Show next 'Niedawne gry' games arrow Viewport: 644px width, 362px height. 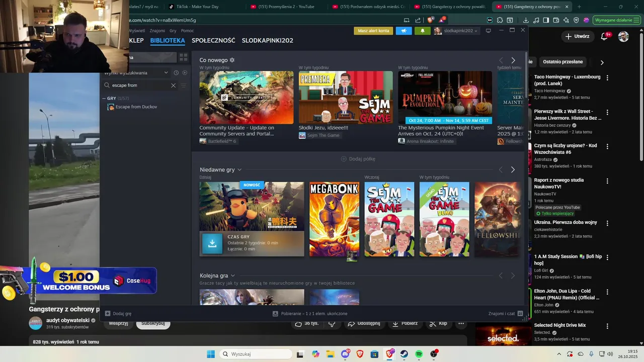point(513,170)
